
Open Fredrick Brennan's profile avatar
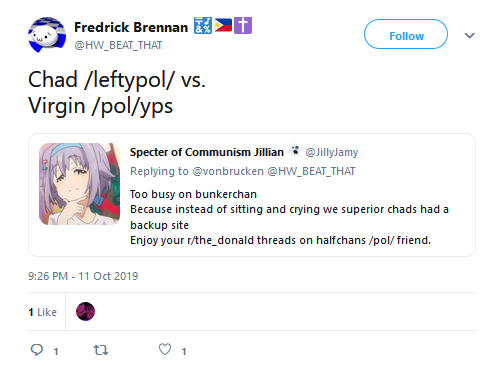(47, 35)
